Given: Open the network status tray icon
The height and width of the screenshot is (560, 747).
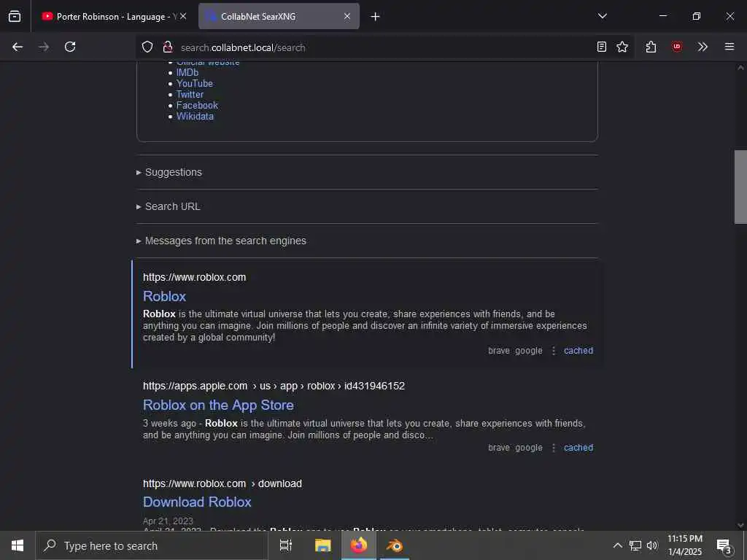Looking at the screenshot, I should tap(635, 545).
